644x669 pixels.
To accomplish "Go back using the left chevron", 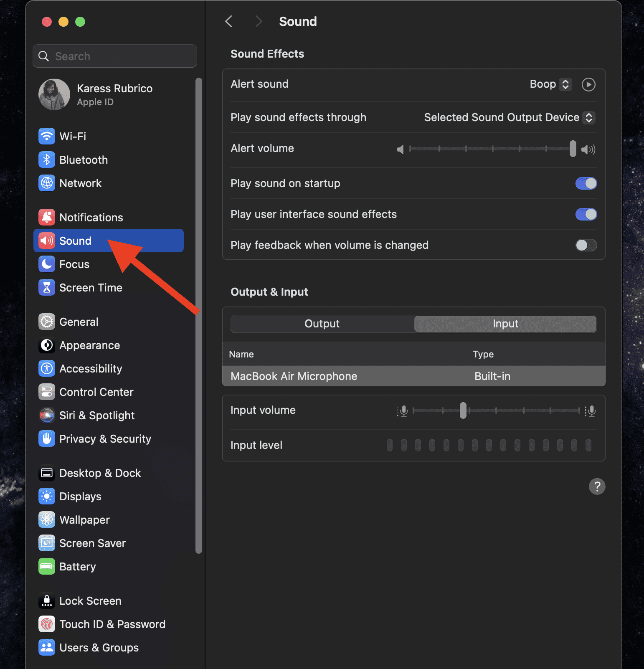I will tap(229, 21).
